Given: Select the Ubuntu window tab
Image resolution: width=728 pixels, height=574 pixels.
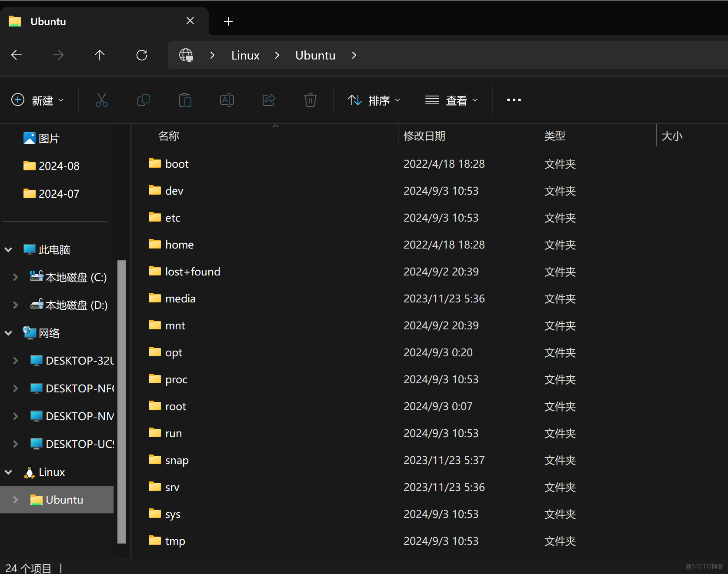Looking at the screenshot, I should point(104,21).
